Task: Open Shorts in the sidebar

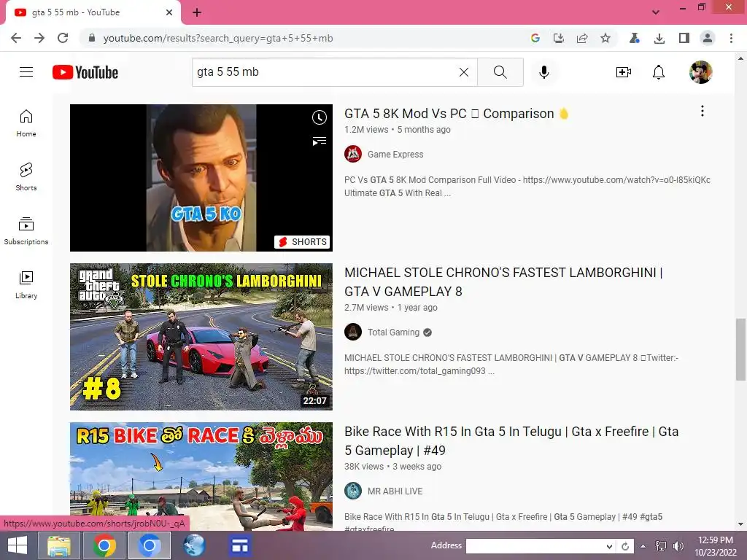Action: point(26,176)
